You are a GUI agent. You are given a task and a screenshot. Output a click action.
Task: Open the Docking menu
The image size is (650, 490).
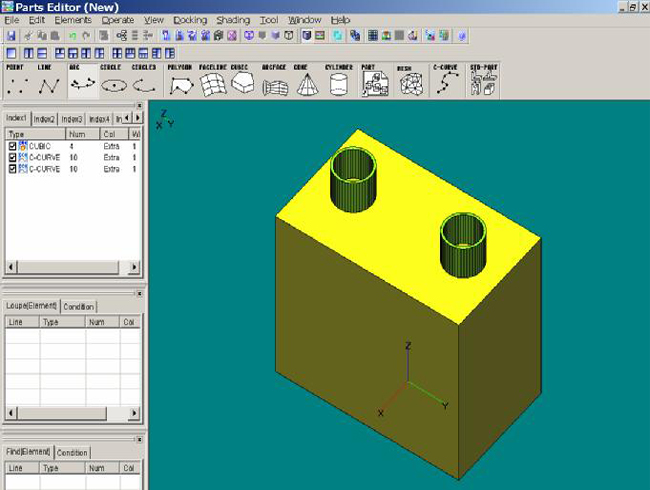[x=190, y=20]
